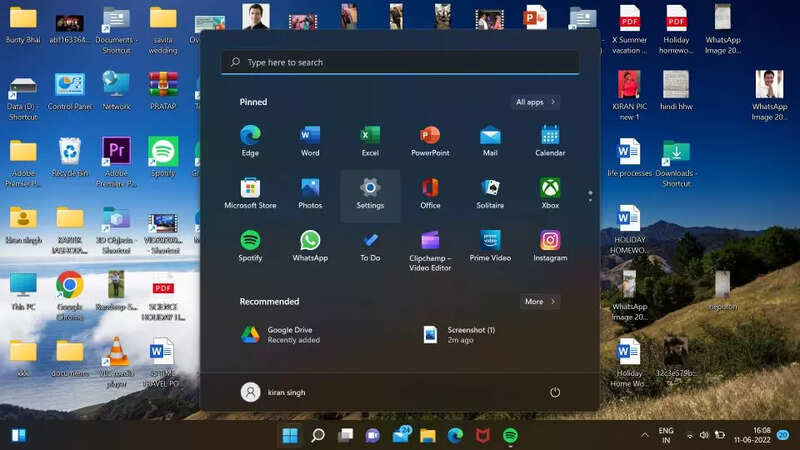Launch Clipchamp Video Editor
Viewport: 800px width, 450px height.
(430, 251)
